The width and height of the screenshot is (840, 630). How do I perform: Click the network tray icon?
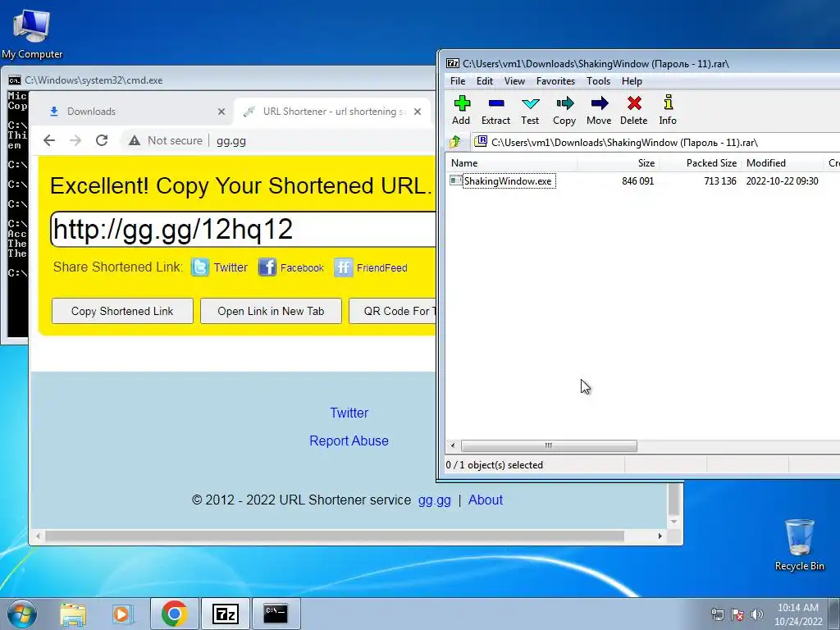717,614
